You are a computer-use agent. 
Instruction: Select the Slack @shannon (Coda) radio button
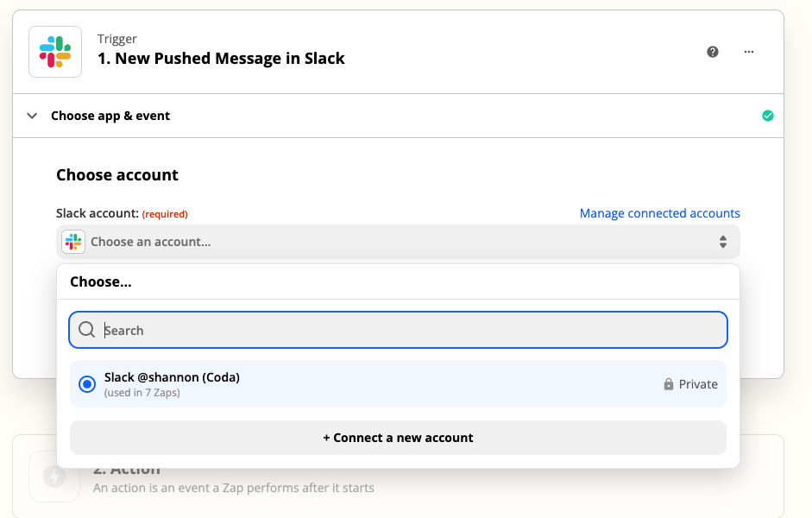[x=87, y=384]
